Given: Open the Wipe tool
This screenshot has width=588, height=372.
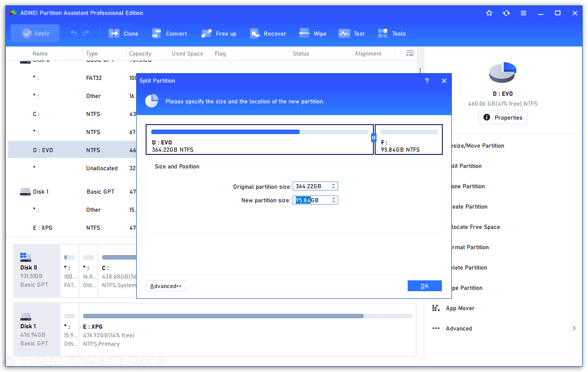Looking at the screenshot, I should (x=313, y=33).
